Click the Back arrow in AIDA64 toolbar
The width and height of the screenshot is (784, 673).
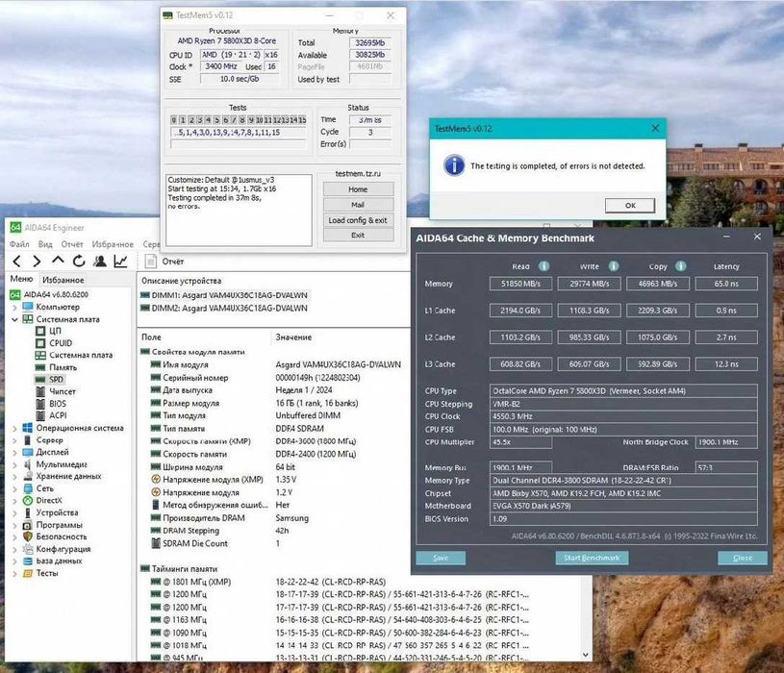[x=16, y=262]
